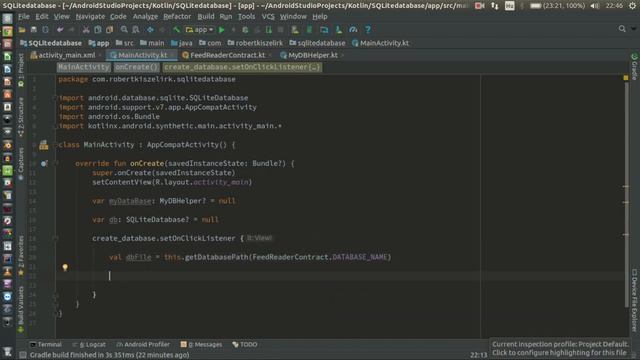The height and width of the screenshot is (360, 640).
Task: Click the yellow intention lightbulb icon
Action: (65, 267)
